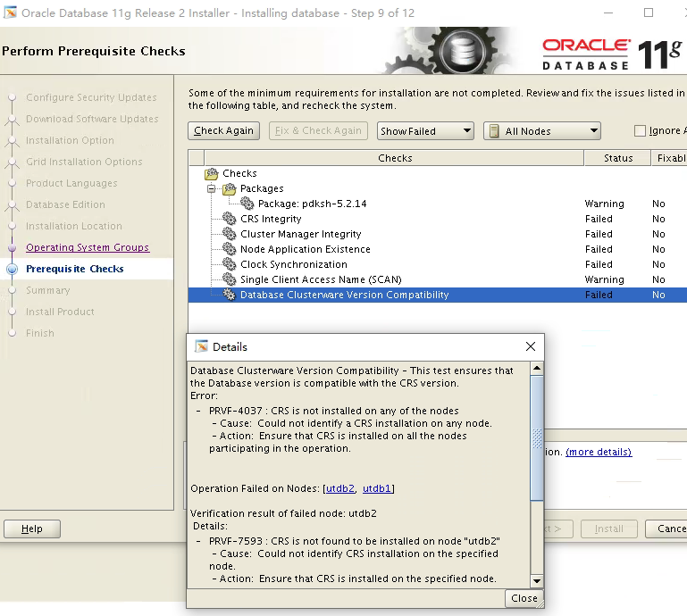Click the Fixable column header
This screenshot has width=687, height=616.
click(x=670, y=158)
